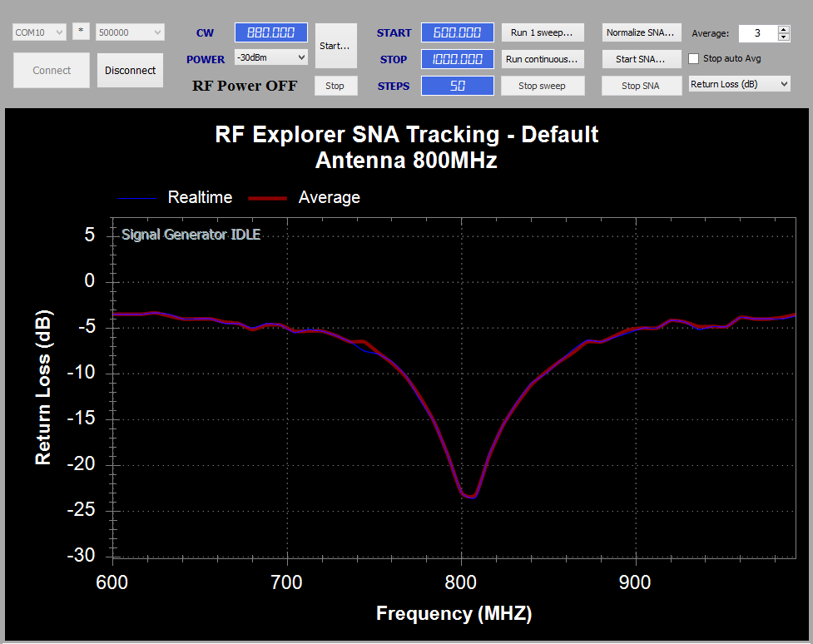
Task: Open the COM10 port dropdown
Action: click(39, 32)
